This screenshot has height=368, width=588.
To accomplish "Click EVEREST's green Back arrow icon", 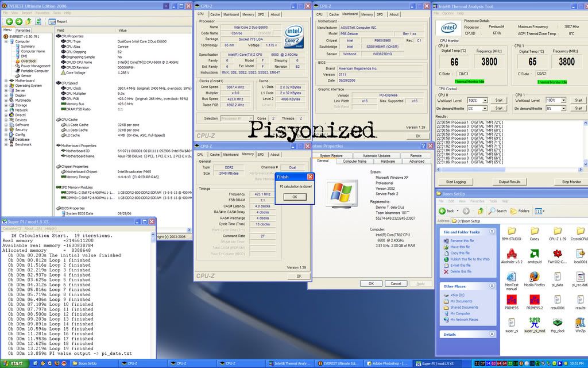I will tap(9, 21).
